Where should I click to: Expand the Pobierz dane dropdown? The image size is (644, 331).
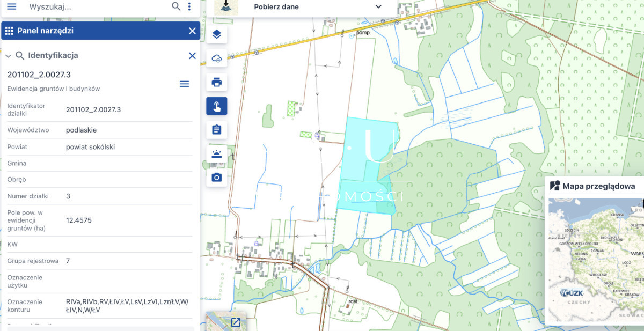pyautogui.click(x=378, y=7)
